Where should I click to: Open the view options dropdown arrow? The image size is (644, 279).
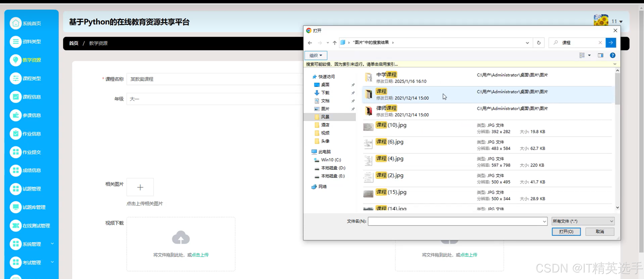(589, 56)
